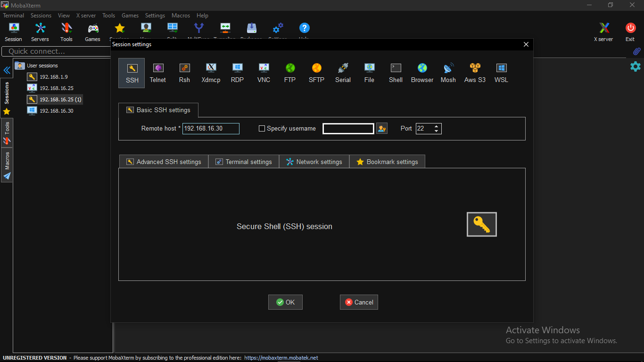644x362 pixels.
Task: Pick the Mosh session type
Action: point(448,73)
